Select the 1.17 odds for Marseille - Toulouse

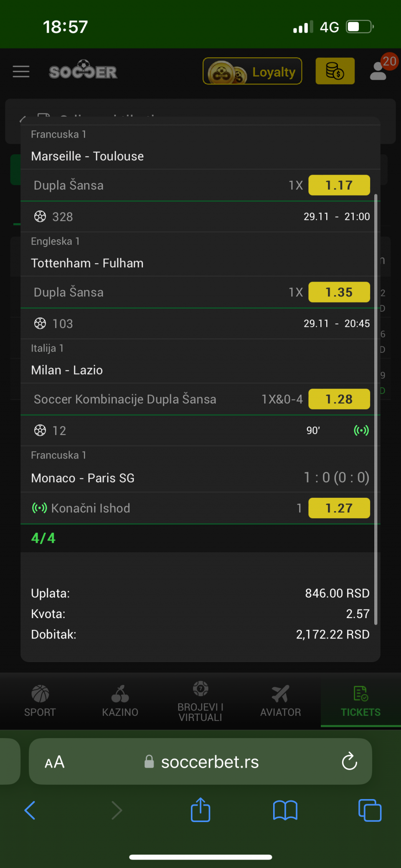(339, 185)
